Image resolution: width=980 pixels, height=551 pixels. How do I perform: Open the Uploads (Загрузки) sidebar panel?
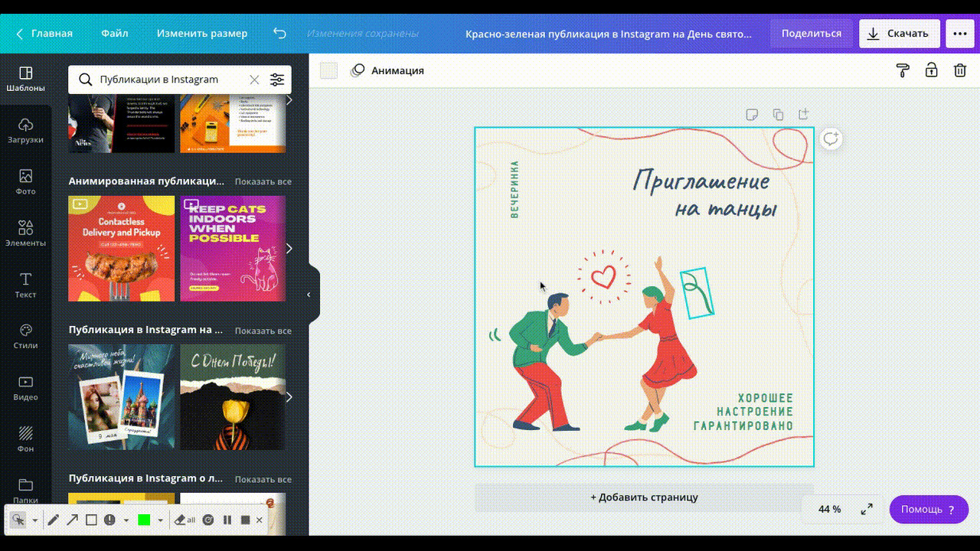coord(25,130)
